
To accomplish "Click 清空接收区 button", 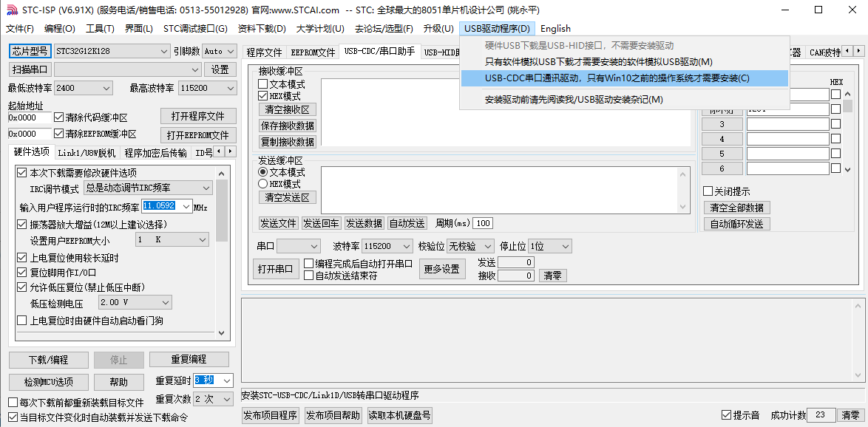I will [288, 109].
